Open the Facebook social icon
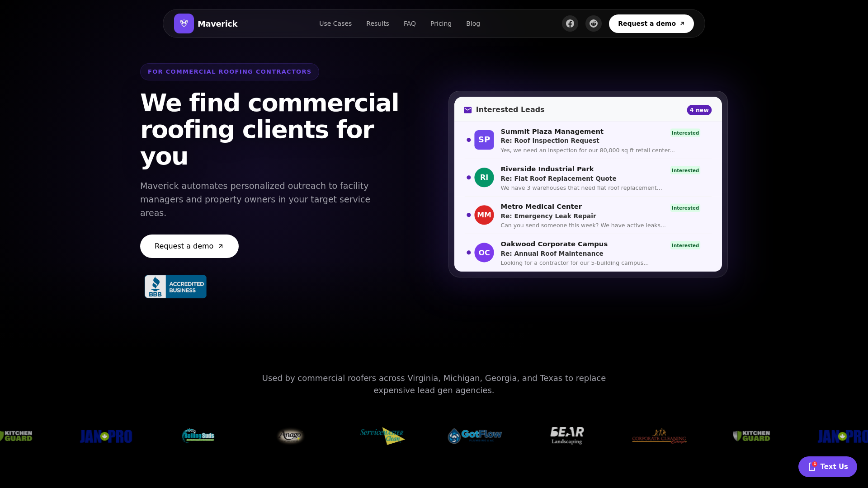Viewport: 868px width, 488px height. point(570,23)
